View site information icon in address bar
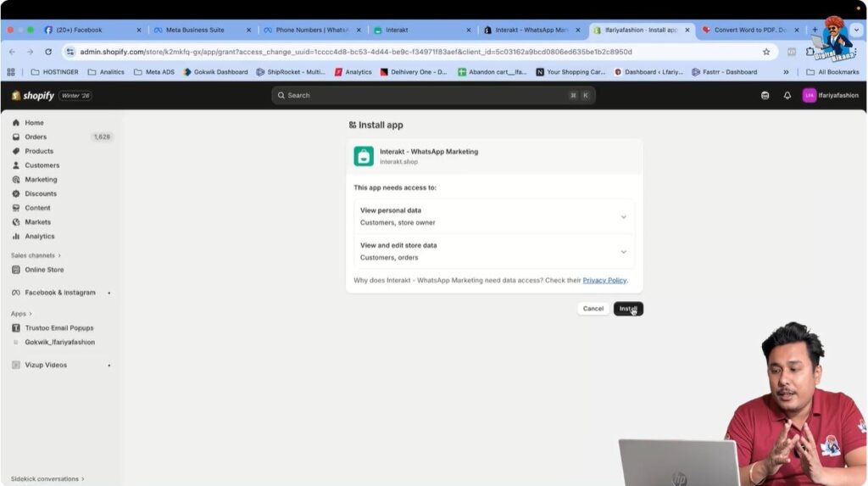The image size is (868, 486). coord(70,52)
